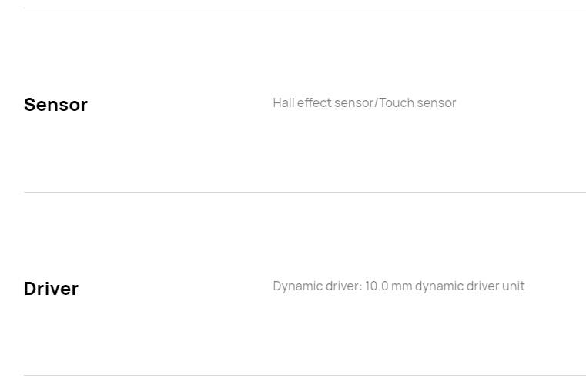
Task: Click the second "driver" before unit
Action: 483,286
